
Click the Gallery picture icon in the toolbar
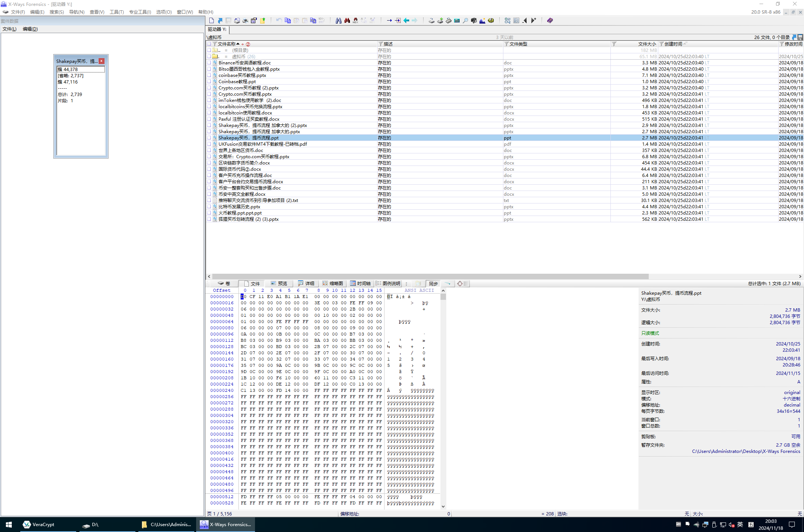tap(482, 21)
